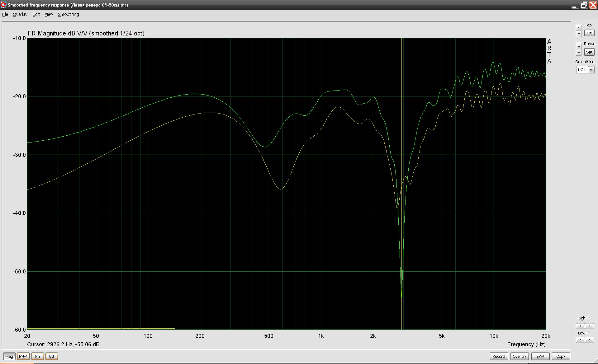Increase Range with up arrow
Viewport: 598px width, 364px height.
click(579, 46)
